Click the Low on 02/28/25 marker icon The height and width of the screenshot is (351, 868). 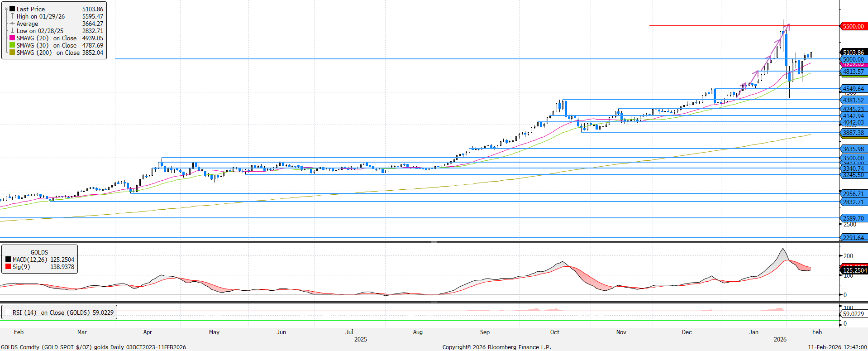[12, 31]
